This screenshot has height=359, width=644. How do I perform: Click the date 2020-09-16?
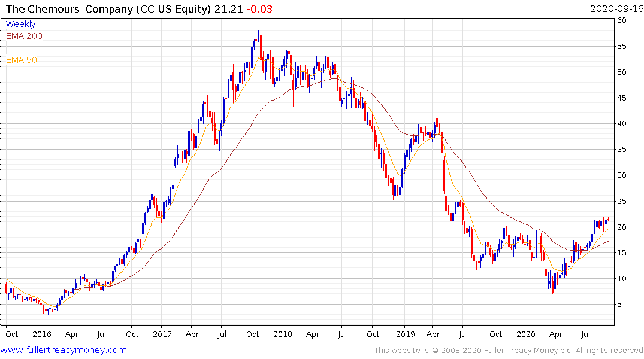pyautogui.click(x=616, y=8)
